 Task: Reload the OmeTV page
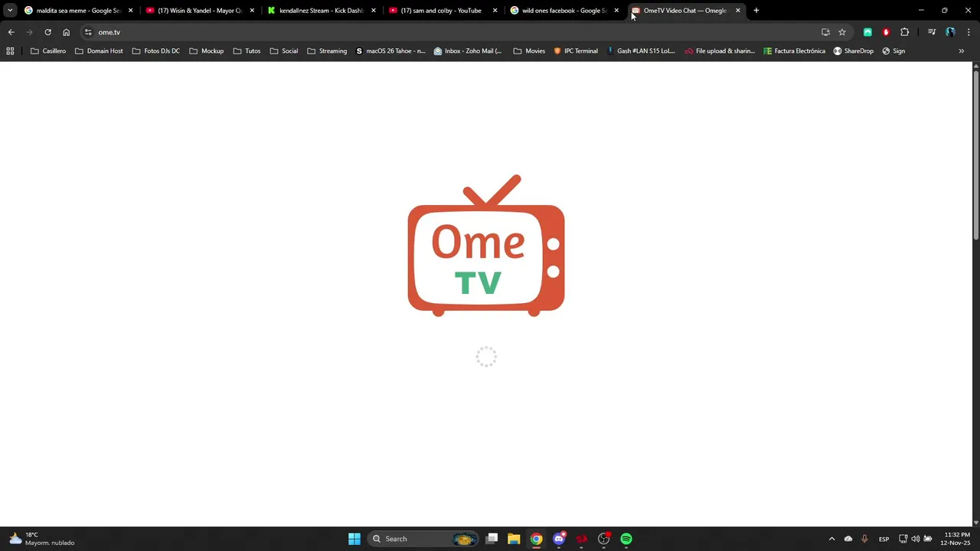point(47,32)
